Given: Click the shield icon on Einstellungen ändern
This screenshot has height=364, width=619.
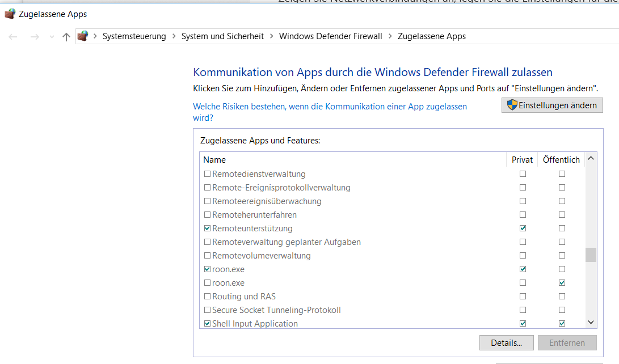Looking at the screenshot, I should pyautogui.click(x=512, y=105).
